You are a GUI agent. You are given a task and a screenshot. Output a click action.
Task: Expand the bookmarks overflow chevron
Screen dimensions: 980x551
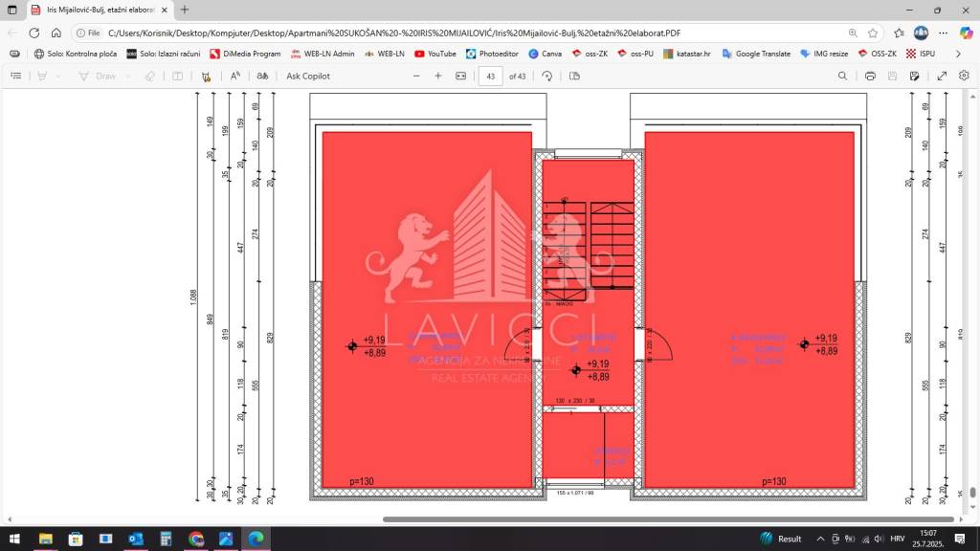pos(957,54)
